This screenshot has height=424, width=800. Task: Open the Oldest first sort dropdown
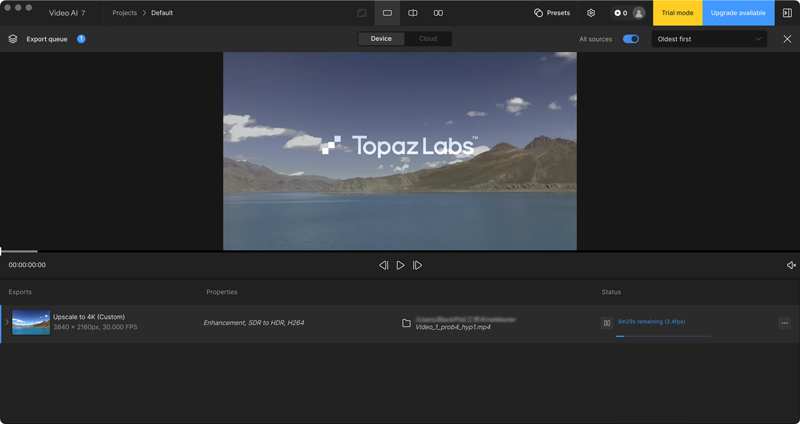[709, 39]
